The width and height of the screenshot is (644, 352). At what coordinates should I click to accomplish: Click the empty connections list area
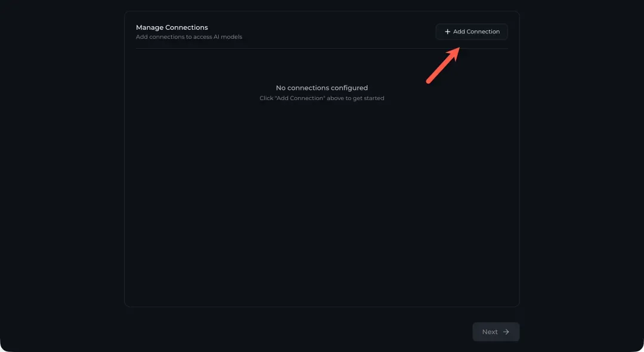coord(322,203)
